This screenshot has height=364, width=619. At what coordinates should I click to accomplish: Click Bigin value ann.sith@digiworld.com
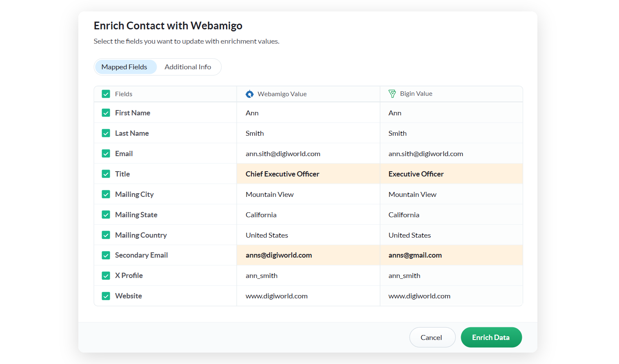coord(426,154)
